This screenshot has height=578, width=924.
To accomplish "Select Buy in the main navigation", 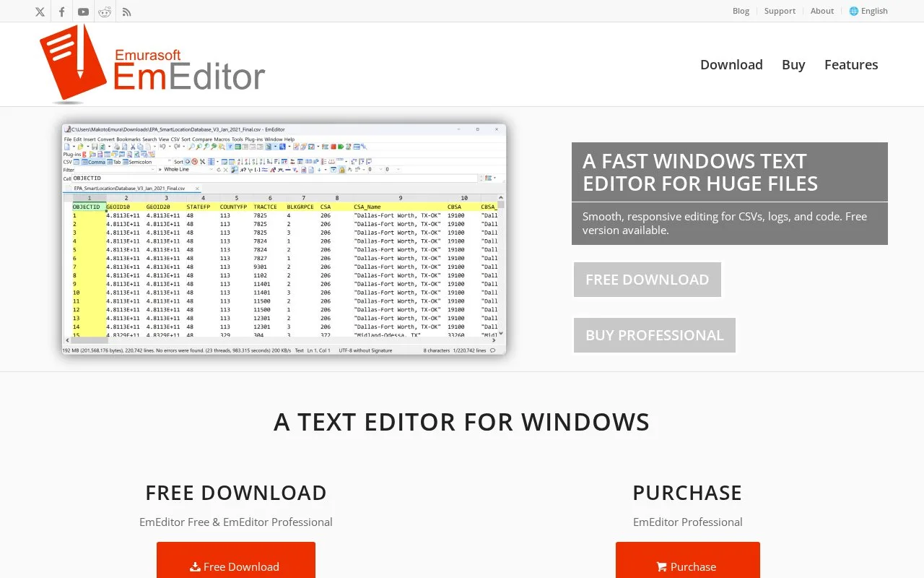I will (793, 64).
